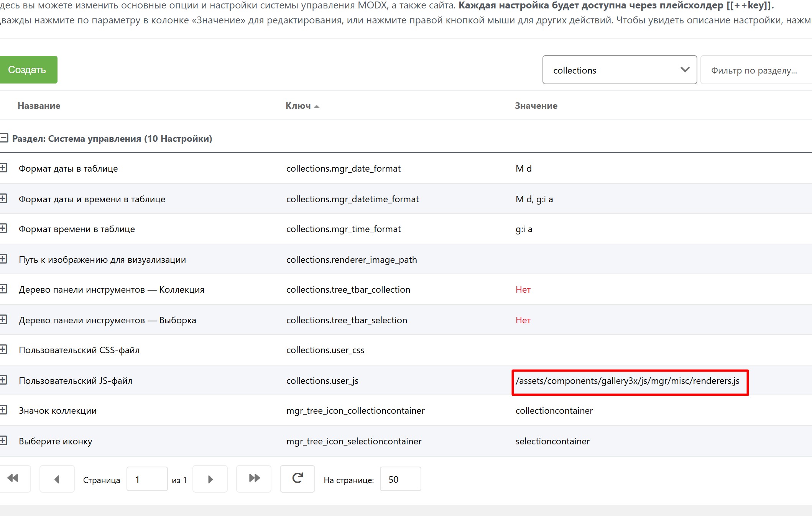Click the page number input field

pos(147,479)
